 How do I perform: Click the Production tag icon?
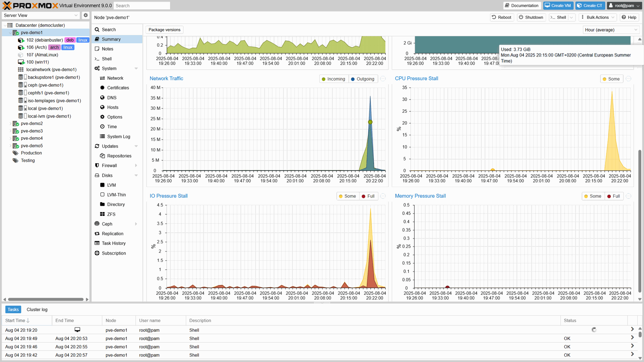pyautogui.click(x=15, y=153)
